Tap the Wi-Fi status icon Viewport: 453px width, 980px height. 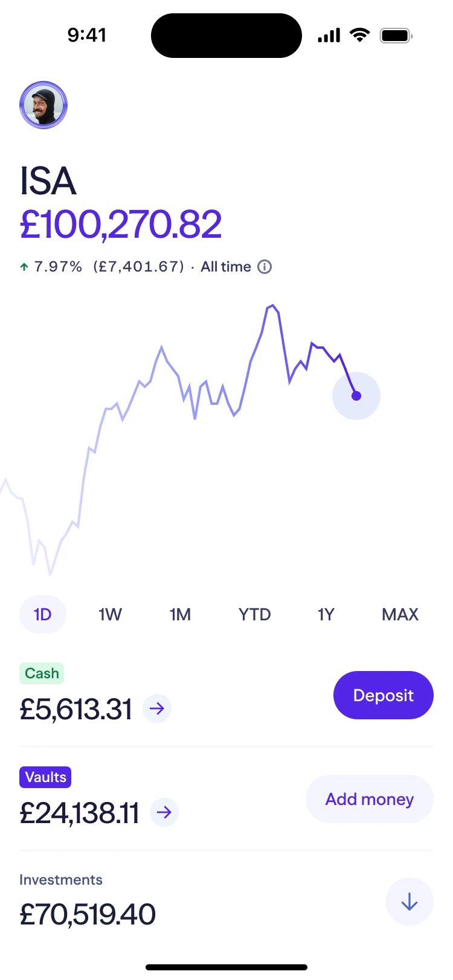[360, 35]
